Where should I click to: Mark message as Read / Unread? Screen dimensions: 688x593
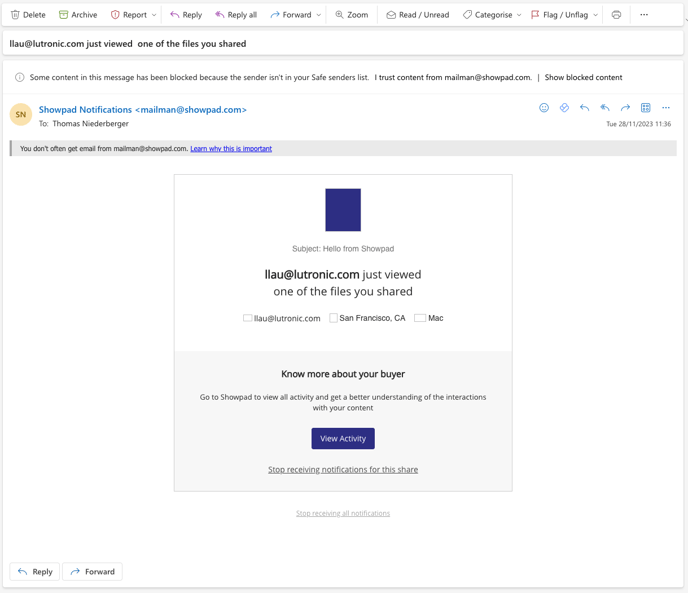pyautogui.click(x=417, y=15)
